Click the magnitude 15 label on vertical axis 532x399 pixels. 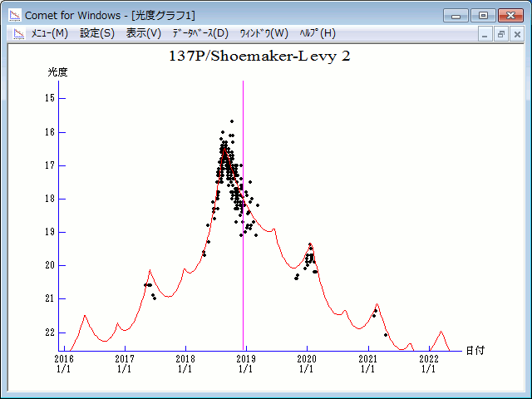(50, 98)
